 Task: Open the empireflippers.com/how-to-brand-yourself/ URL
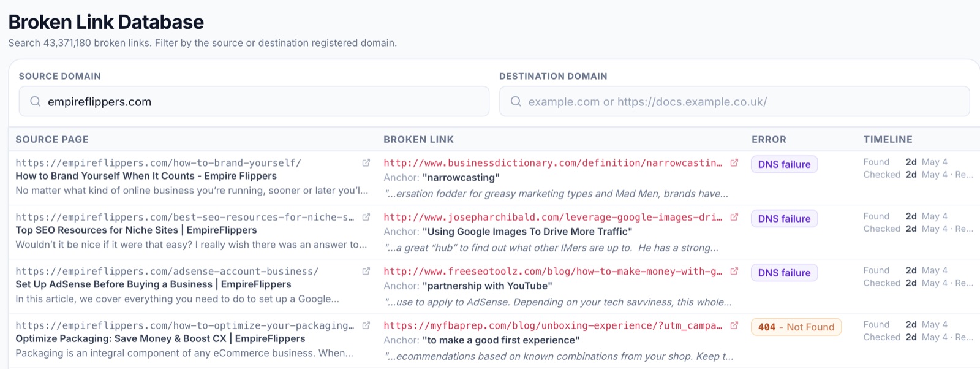click(158, 163)
